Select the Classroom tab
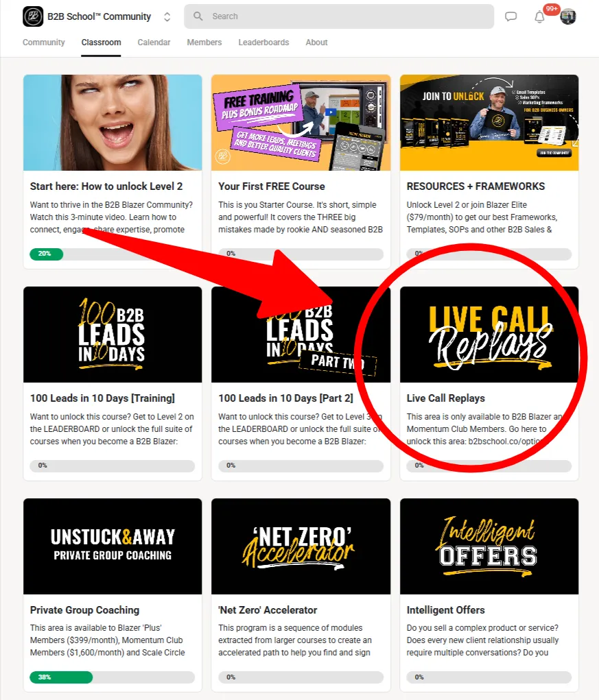 pos(101,43)
